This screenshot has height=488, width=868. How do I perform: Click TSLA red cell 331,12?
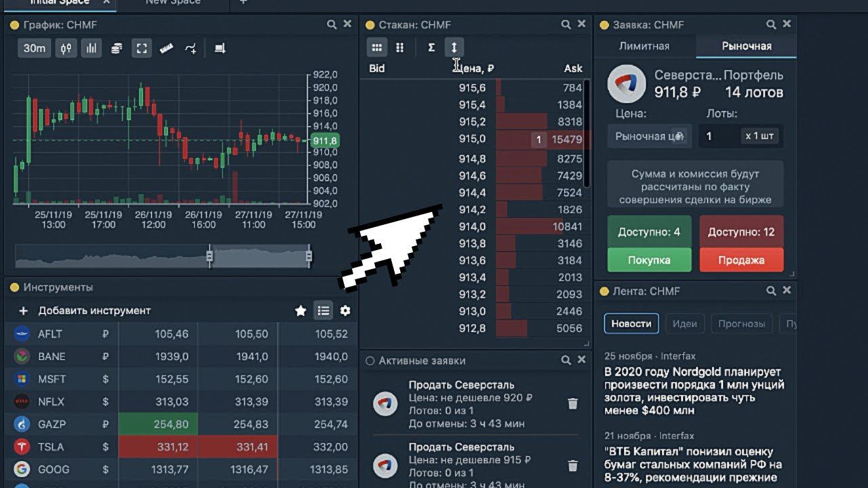pos(158,447)
